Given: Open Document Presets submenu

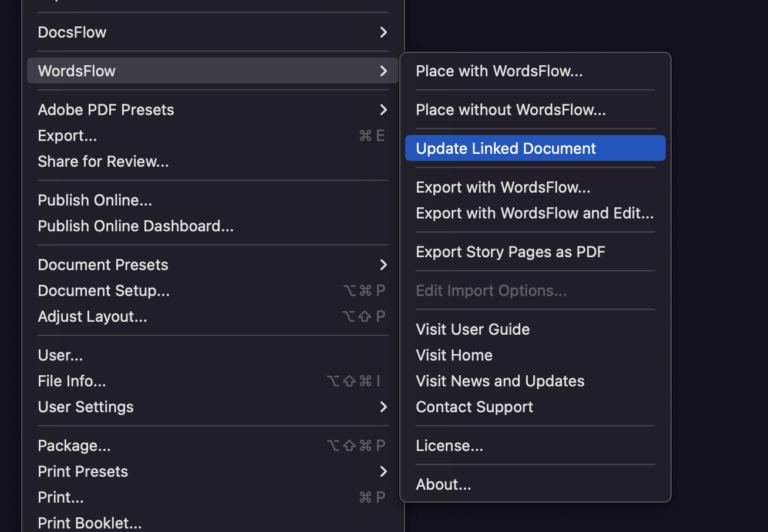Looking at the screenshot, I should (x=213, y=265).
